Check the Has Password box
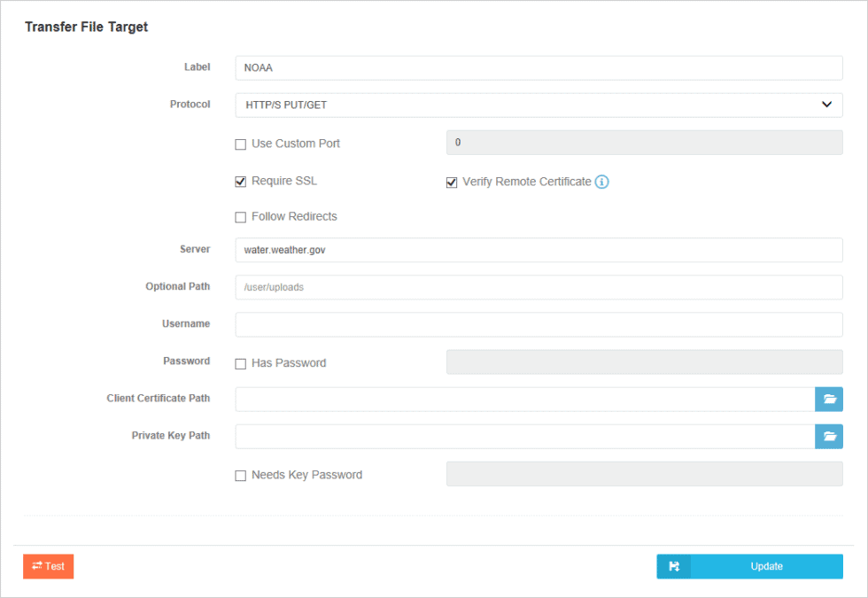 (240, 362)
